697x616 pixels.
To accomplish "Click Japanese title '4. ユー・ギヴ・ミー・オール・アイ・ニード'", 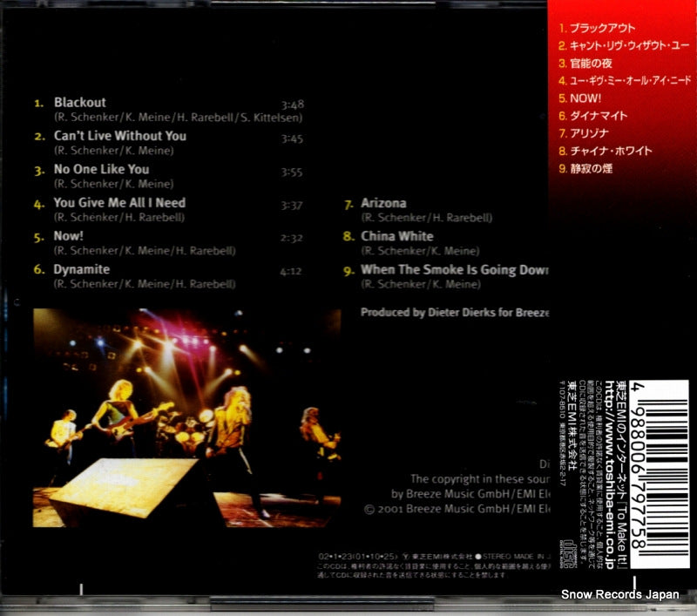I will point(625,81).
